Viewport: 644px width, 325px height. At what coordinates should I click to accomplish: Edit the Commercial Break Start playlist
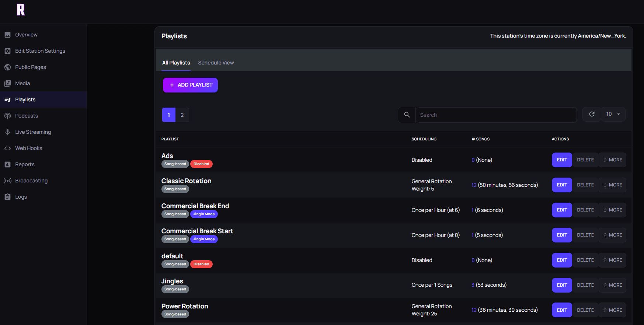click(x=562, y=235)
